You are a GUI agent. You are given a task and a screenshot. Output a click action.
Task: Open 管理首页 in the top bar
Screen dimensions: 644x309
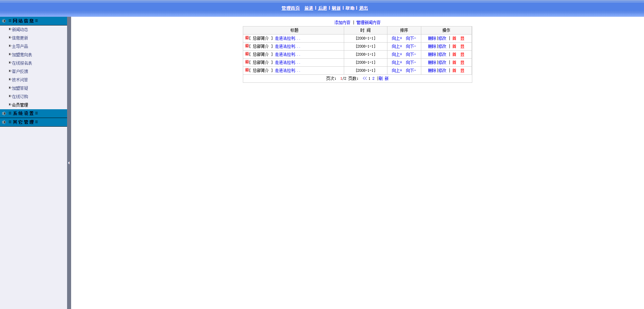[x=290, y=8]
